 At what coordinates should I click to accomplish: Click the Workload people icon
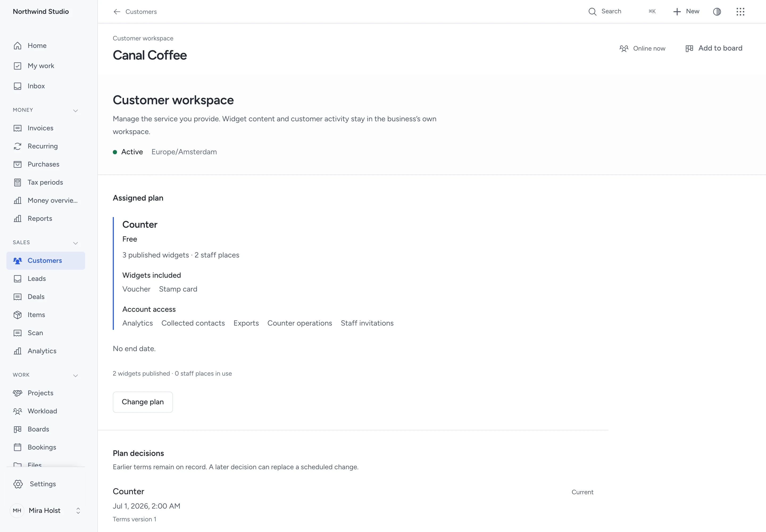tap(18, 411)
